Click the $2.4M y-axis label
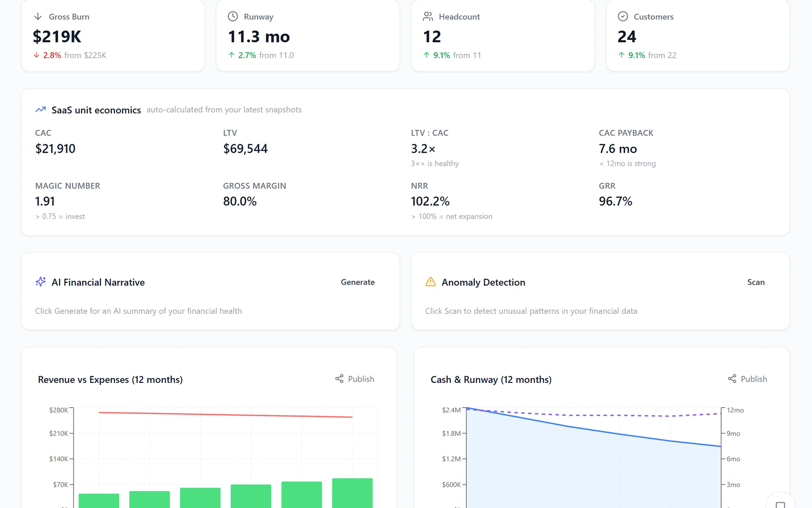This screenshot has height=508, width=812. (x=451, y=410)
